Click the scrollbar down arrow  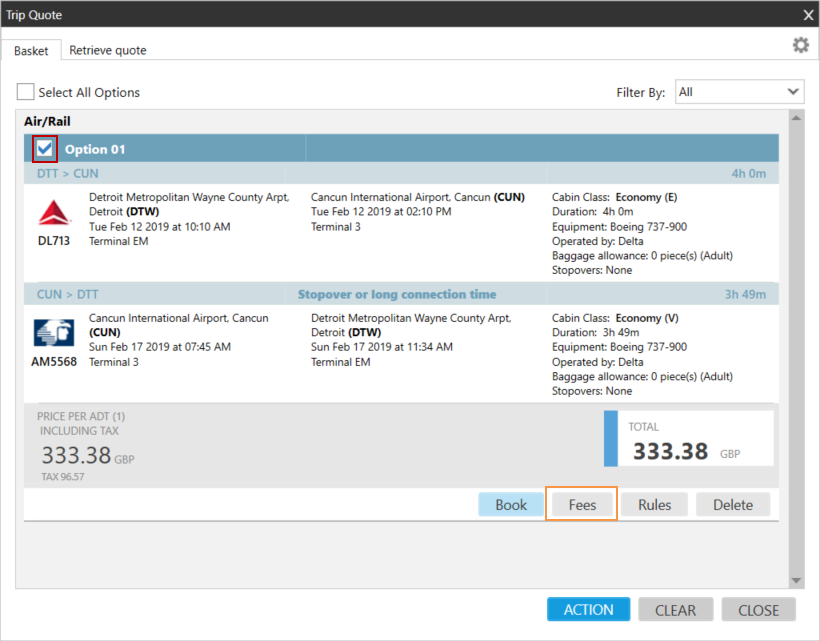[796, 580]
